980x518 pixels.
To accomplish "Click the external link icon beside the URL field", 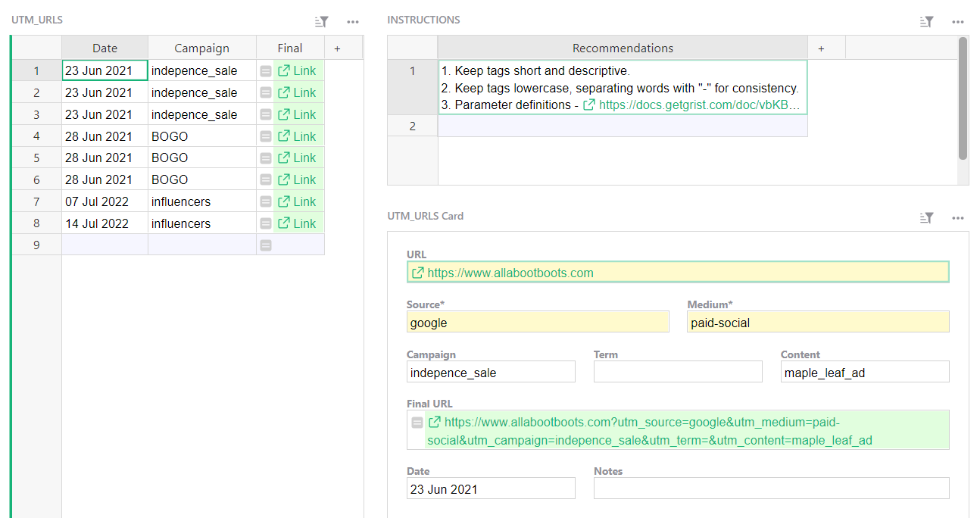I will pos(417,271).
